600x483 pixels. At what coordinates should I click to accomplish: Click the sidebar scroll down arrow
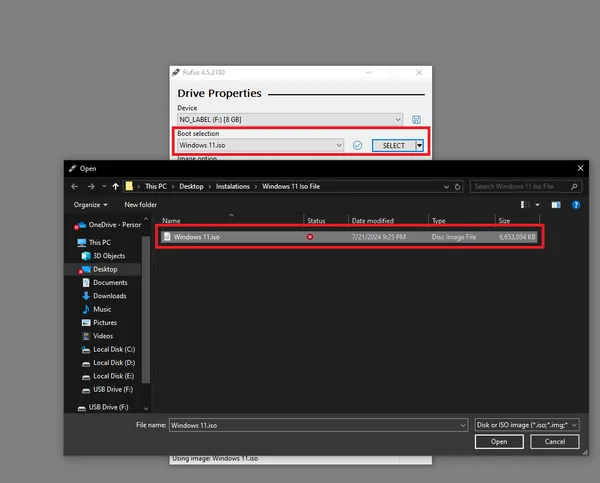pyautogui.click(x=146, y=409)
